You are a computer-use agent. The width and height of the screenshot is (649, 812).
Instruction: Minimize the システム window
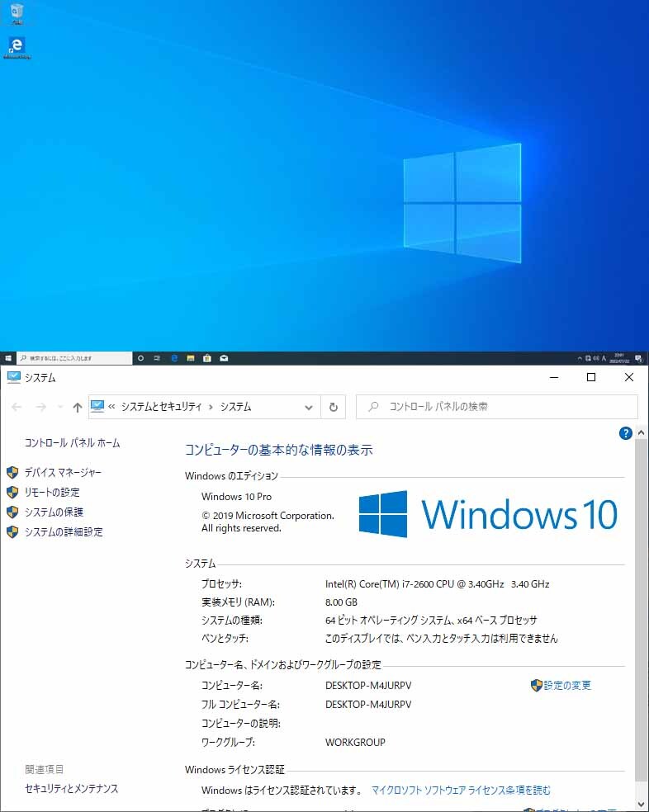554,377
